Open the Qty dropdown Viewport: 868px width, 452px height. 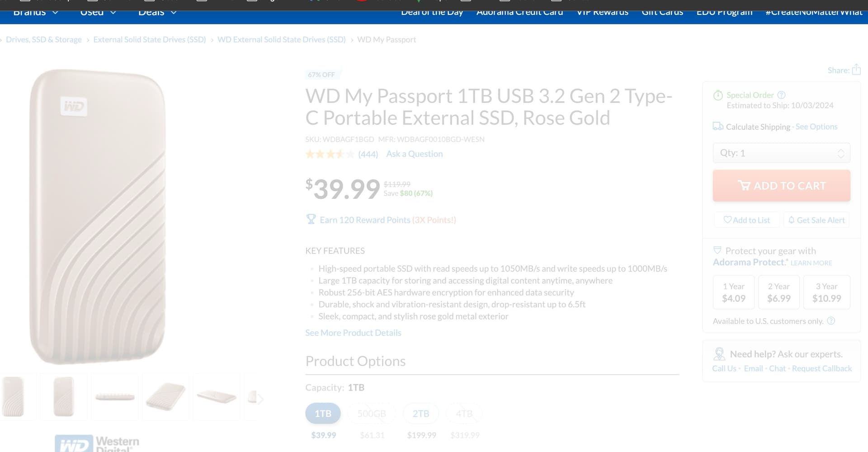point(781,153)
